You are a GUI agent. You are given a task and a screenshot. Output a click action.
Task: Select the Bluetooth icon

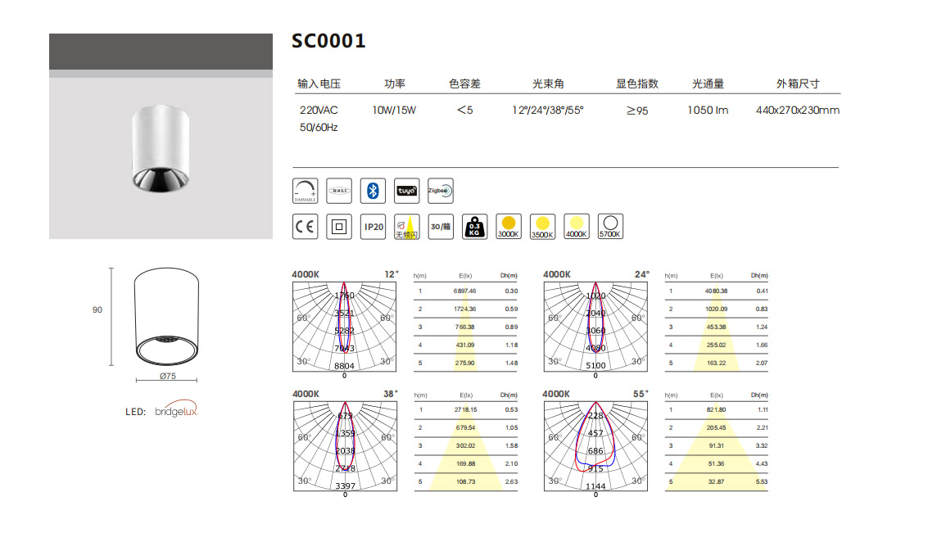[373, 190]
